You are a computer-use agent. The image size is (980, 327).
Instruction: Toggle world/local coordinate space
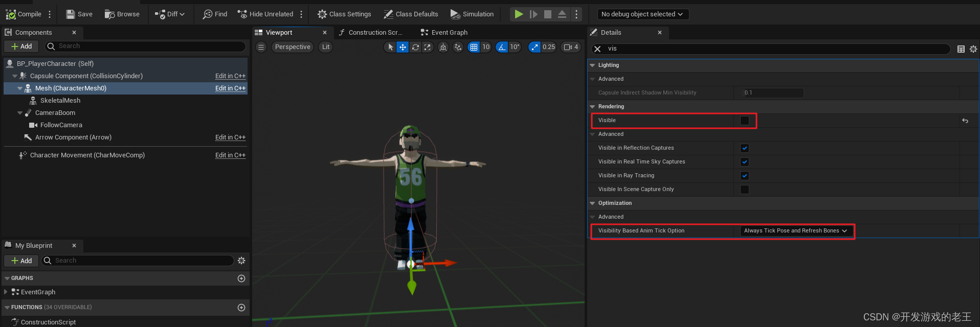[x=443, y=47]
